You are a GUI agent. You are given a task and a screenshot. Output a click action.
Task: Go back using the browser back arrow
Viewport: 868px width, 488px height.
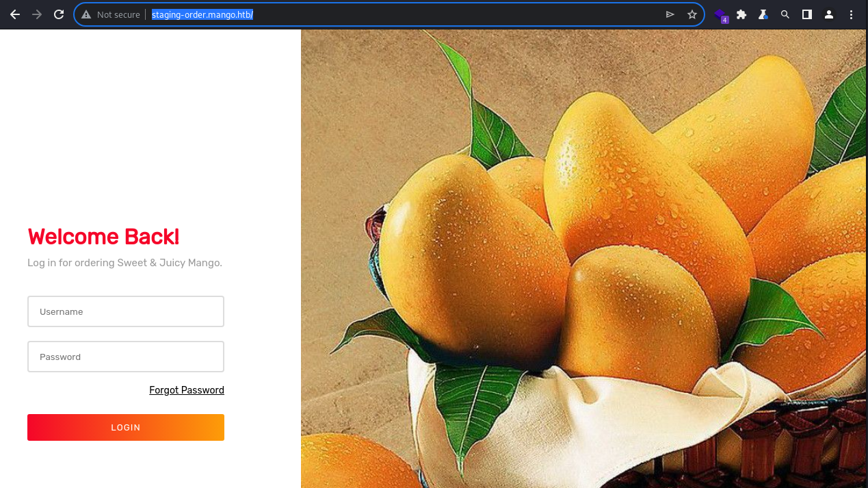(15, 14)
